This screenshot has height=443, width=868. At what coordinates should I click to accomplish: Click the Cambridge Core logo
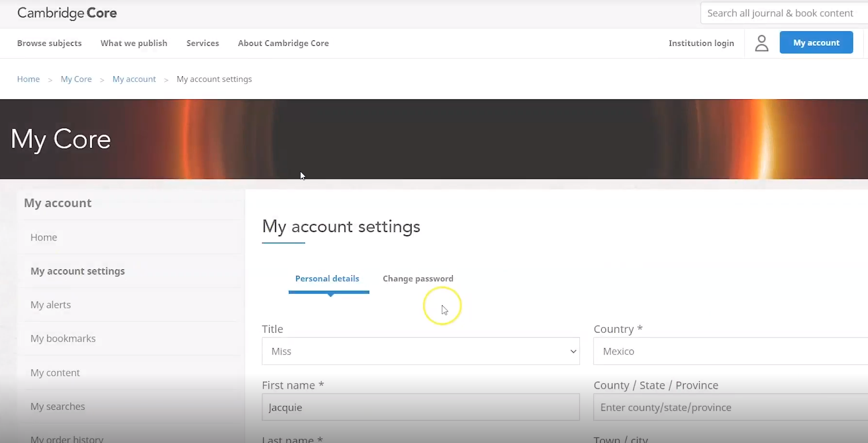click(x=67, y=13)
